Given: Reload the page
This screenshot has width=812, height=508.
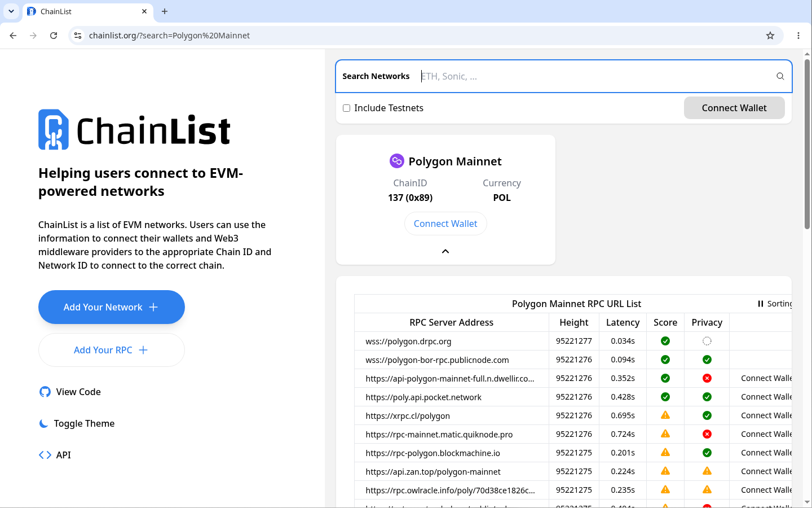Looking at the screenshot, I should [x=54, y=36].
